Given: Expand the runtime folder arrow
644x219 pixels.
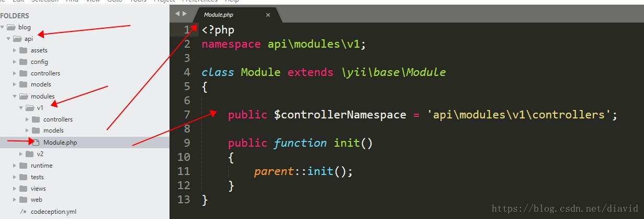Looking at the screenshot, I should 15,166.
